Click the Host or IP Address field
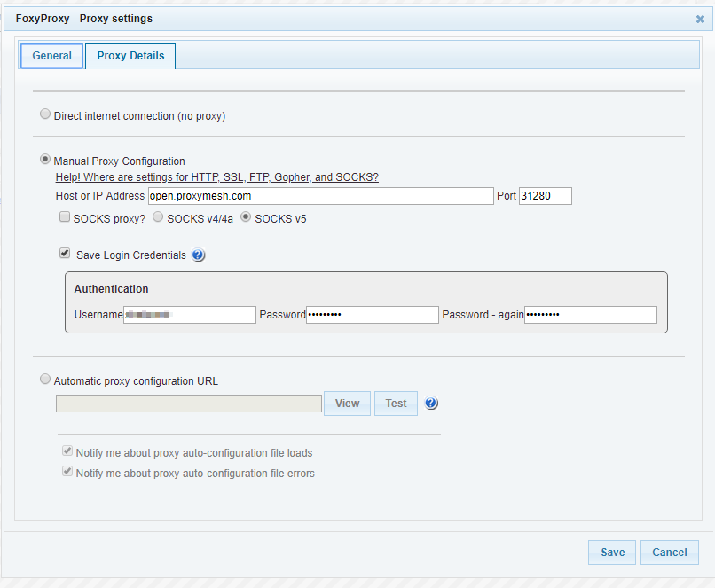This screenshot has height=588, width=715. click(x=320, y=196)
